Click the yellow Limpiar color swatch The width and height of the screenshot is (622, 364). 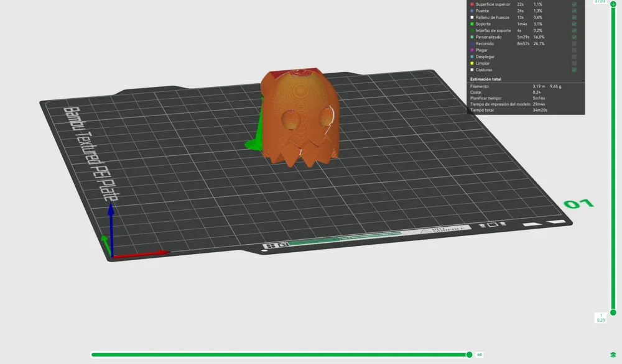click(x=472, y=63)
